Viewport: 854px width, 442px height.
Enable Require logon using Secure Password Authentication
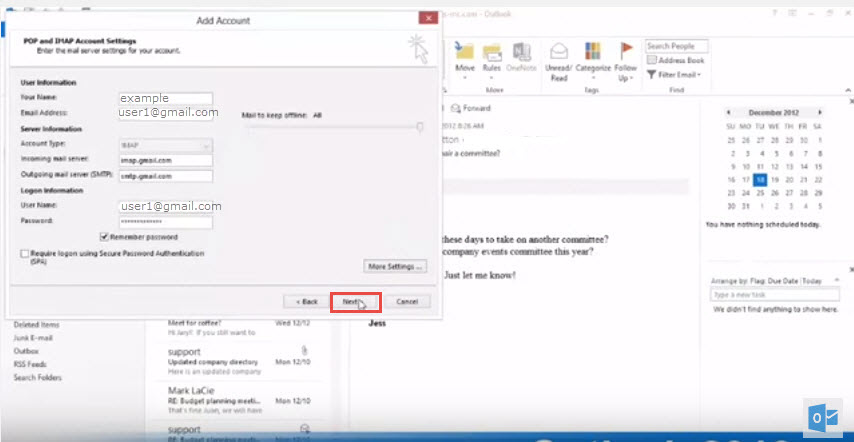pyautogui.click(x=25, y=254)
